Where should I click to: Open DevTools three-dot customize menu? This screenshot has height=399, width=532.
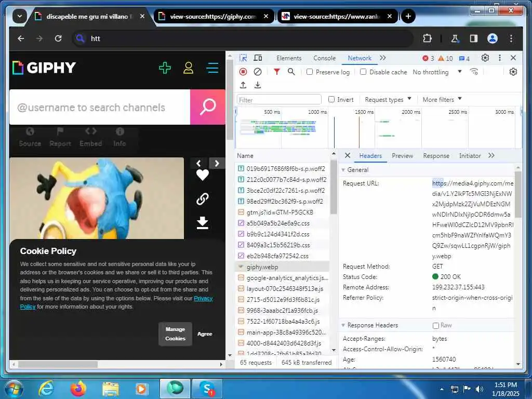tap(499, 58)
